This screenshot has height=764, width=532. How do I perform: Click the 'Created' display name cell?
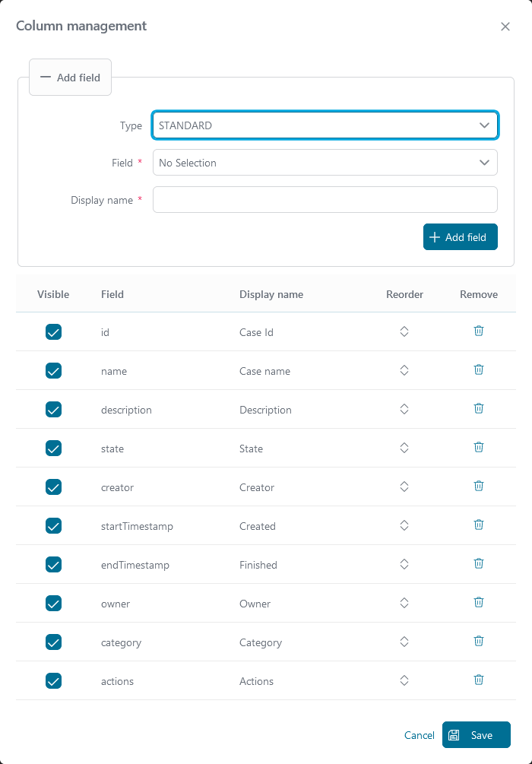(x=257, y=526)
